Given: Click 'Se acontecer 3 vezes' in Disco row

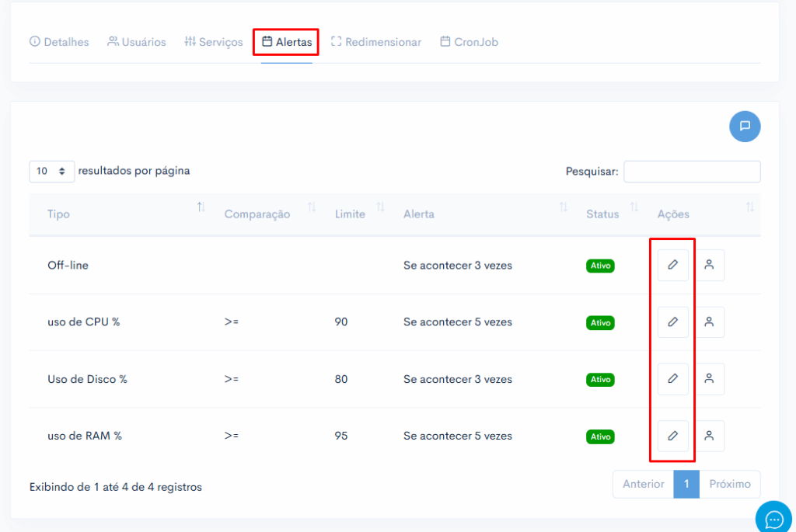Looking at the screenshot, I should 458,379.
